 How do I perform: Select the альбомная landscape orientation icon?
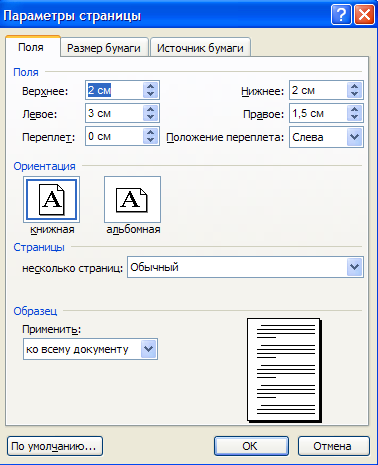coord(132,199)
